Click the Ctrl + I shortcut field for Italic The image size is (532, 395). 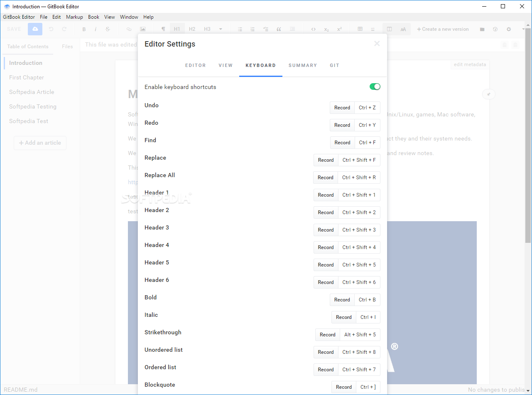368,317
